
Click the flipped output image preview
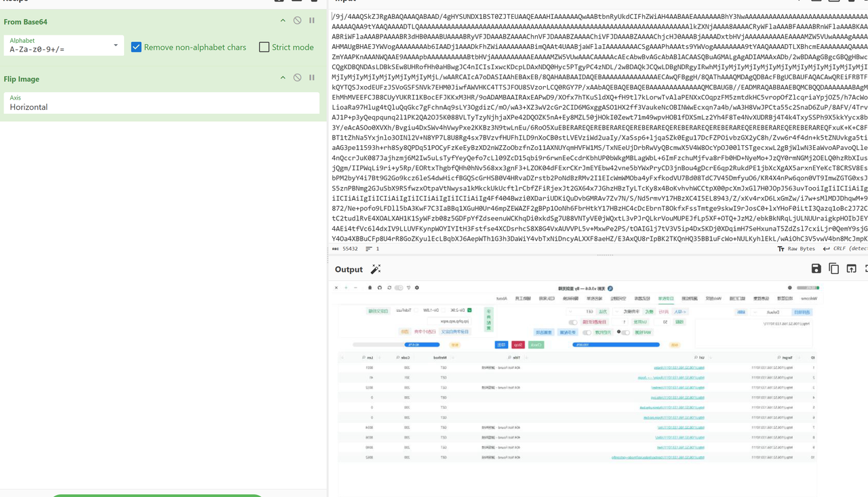pos(578,373)
